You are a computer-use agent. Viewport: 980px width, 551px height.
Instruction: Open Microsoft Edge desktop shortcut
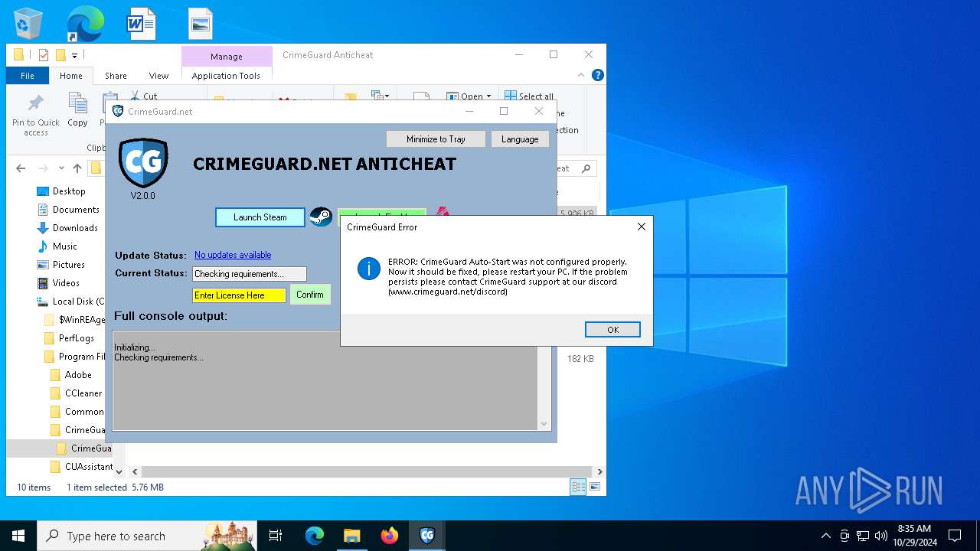(85, 24)
